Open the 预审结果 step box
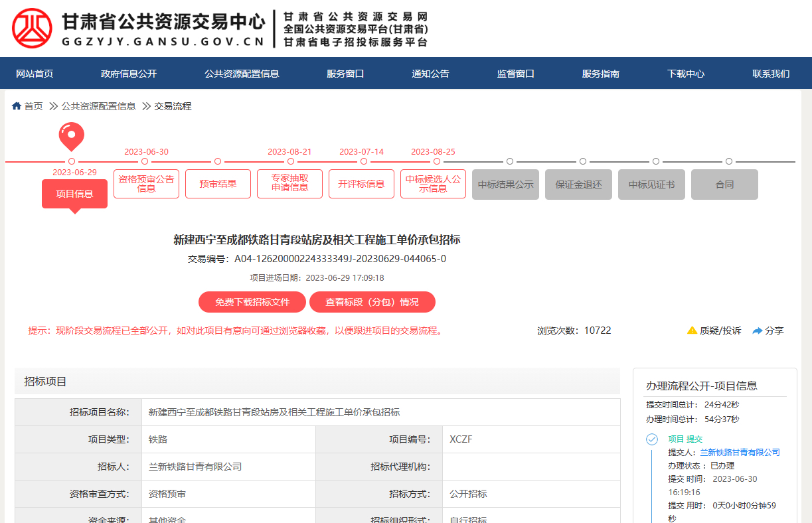The width and height of the screenshot is (812, 523). [218, 184]
